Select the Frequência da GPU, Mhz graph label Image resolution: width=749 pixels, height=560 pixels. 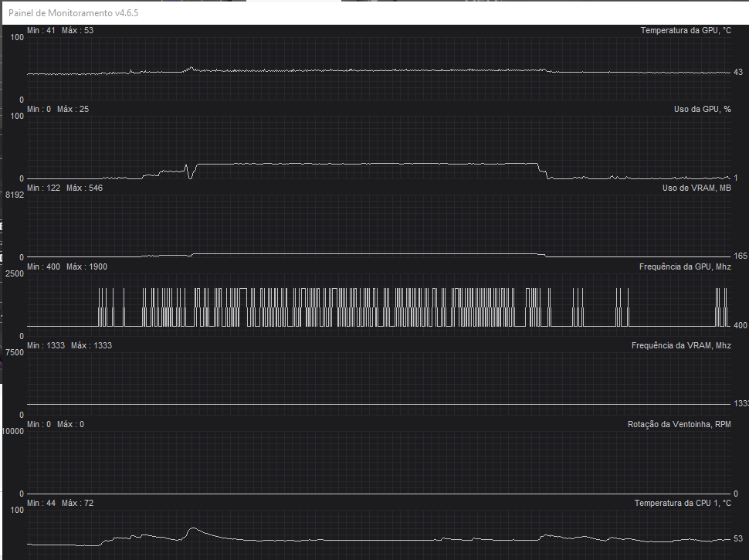pos(685,267)
